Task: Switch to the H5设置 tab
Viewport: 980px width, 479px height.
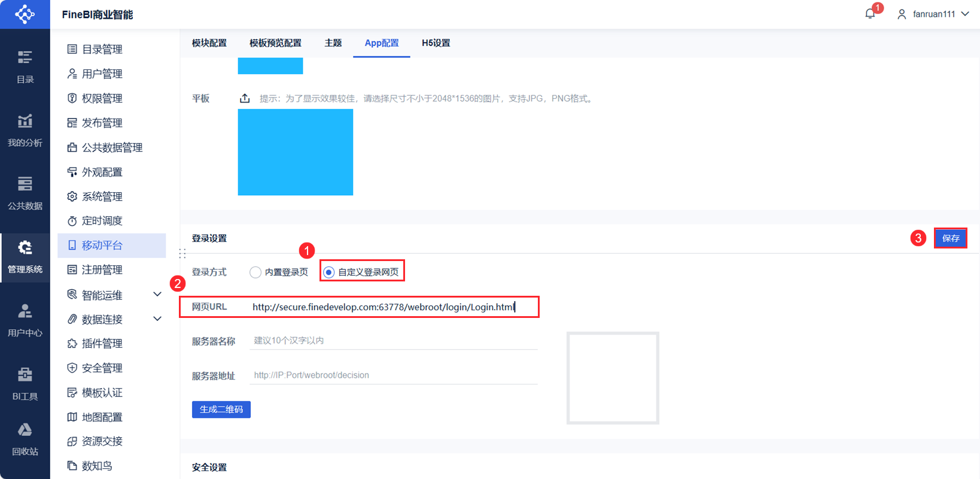Action: pyautogui.click(x=436, y=43)
